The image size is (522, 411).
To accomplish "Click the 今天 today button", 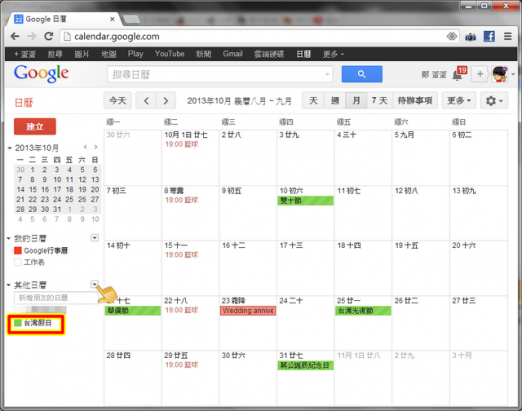I will click(x=118, y=101).
